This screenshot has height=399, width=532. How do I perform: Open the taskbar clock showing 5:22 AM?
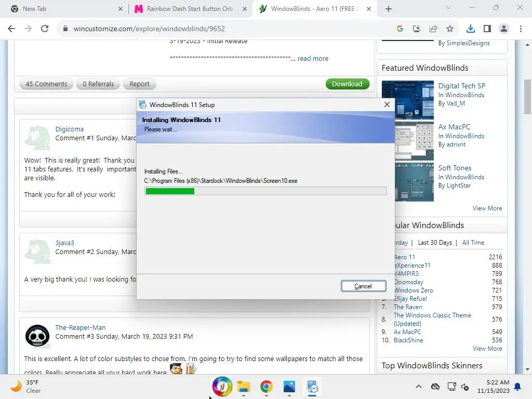tap(494, 387)
